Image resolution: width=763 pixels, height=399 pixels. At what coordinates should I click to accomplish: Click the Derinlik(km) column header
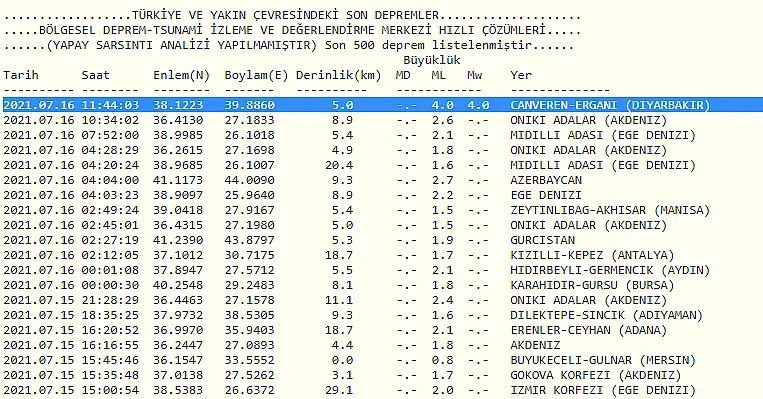(339, 75)
